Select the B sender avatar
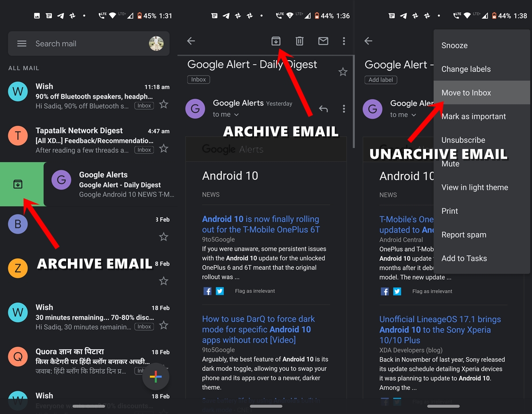Screen dimensions: 532x414 pyautogui.click(x=18, y=224)
